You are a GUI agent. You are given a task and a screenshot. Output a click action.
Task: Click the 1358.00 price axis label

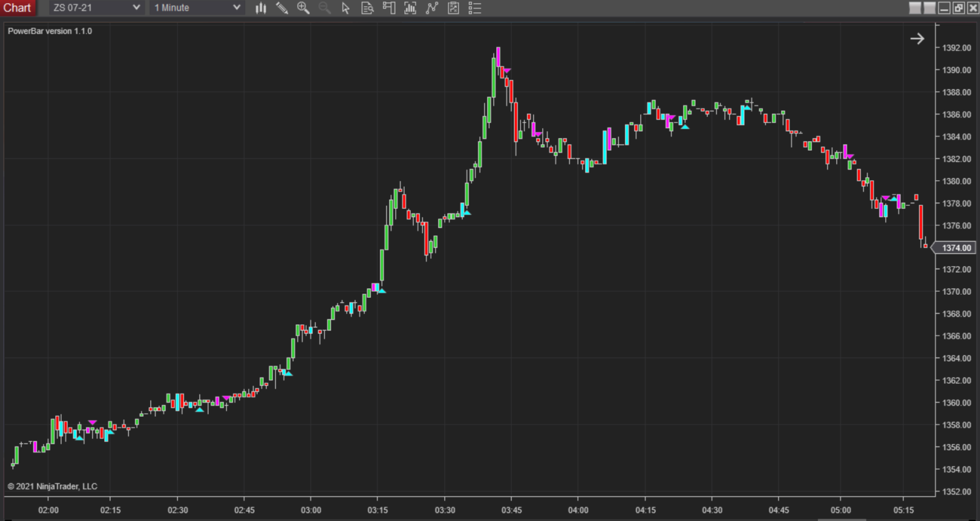(x=956, y=425)
